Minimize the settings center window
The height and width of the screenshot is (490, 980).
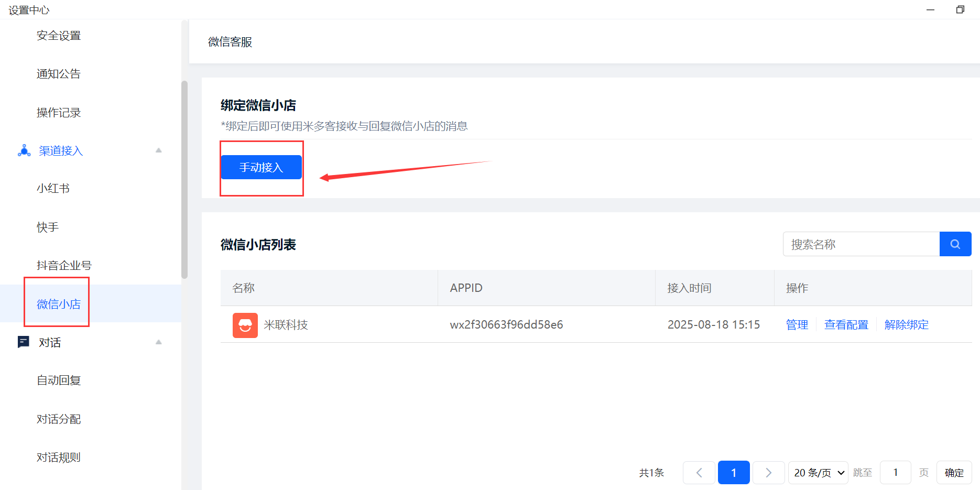(x=930, y=9)
